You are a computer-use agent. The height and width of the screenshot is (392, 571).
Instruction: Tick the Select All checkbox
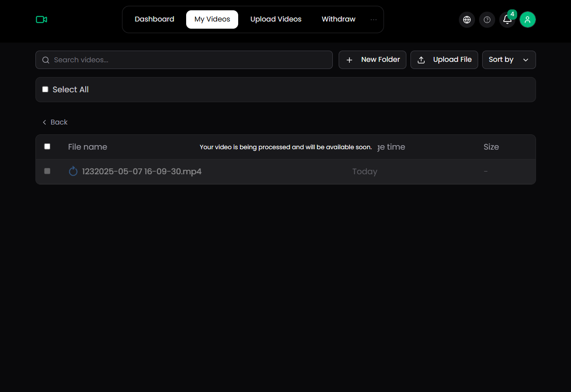[45, 90]
